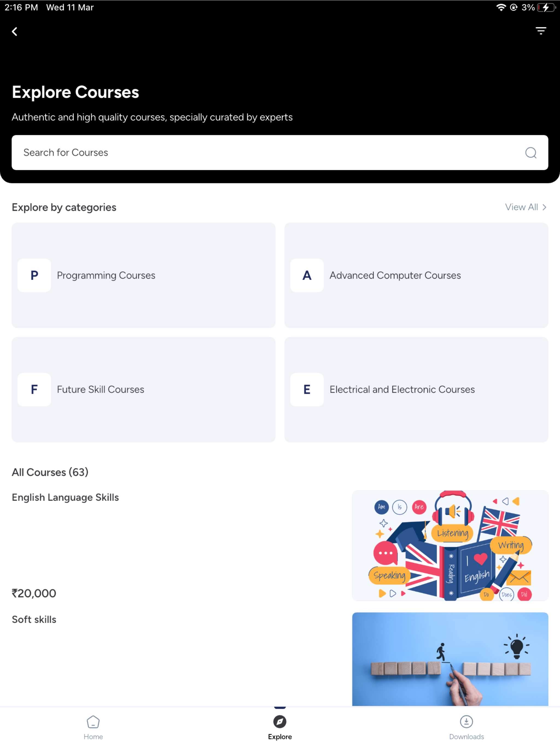Viewport: 560px width, 747px height.
Task: Focus the Search for Courses field
Action: [280, 153]
